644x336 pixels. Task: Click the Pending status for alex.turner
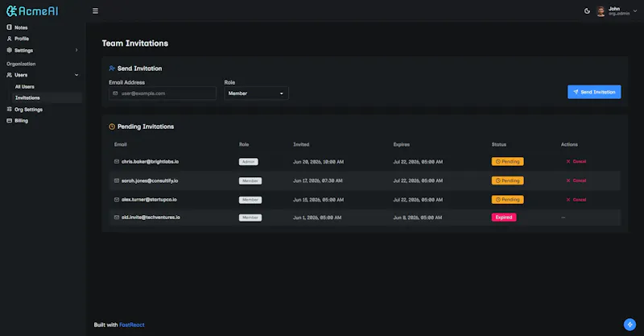tap(508, 200)
